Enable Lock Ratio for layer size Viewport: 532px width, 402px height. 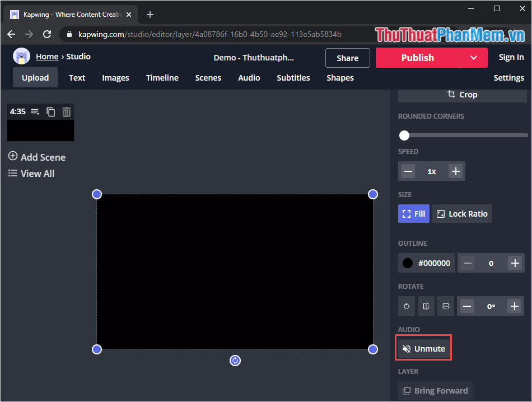point(461,213)
